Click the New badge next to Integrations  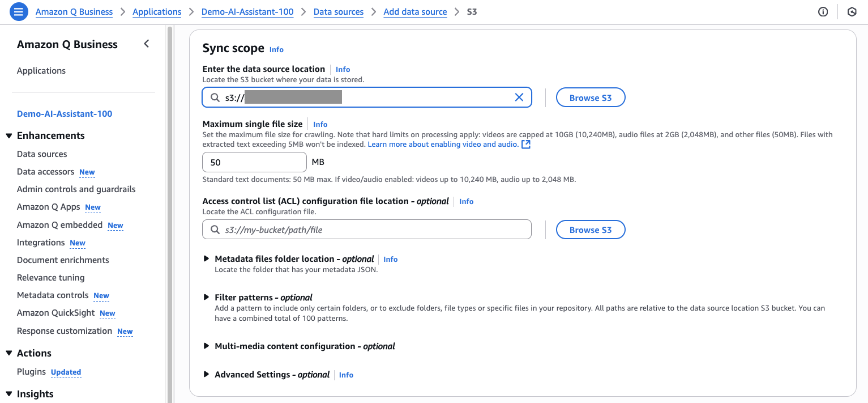(78, 243)
